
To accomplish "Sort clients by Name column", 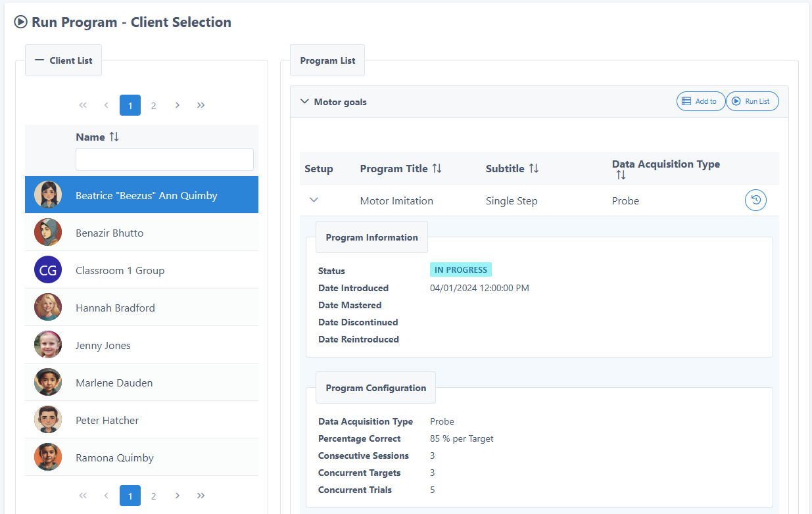I will point(114,137).
